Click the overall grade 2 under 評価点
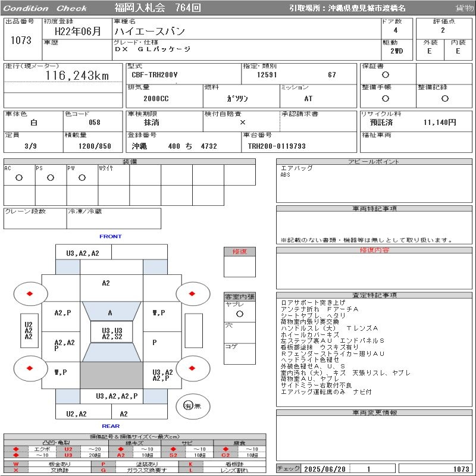 (x=443, y=30)
